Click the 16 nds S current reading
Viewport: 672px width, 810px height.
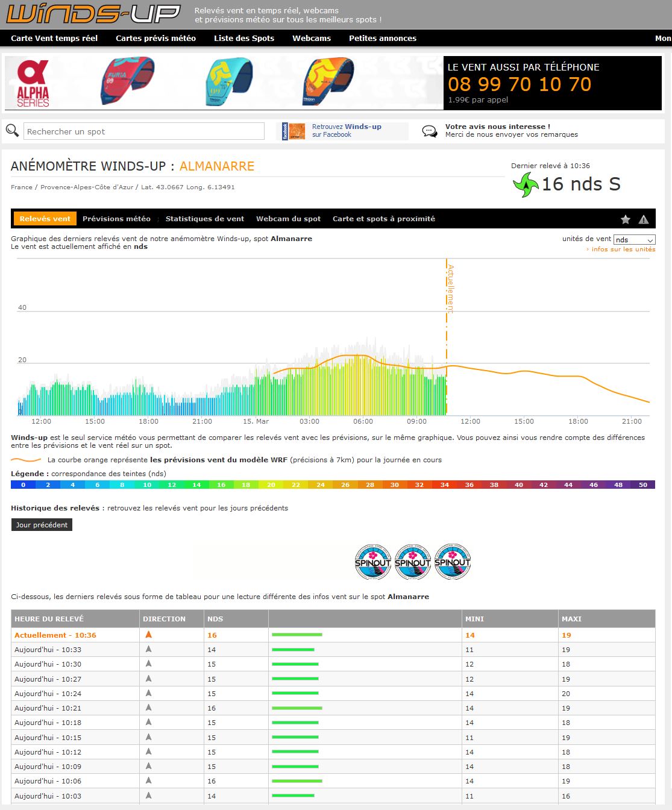pyautogui.click(x=581, y=184)
